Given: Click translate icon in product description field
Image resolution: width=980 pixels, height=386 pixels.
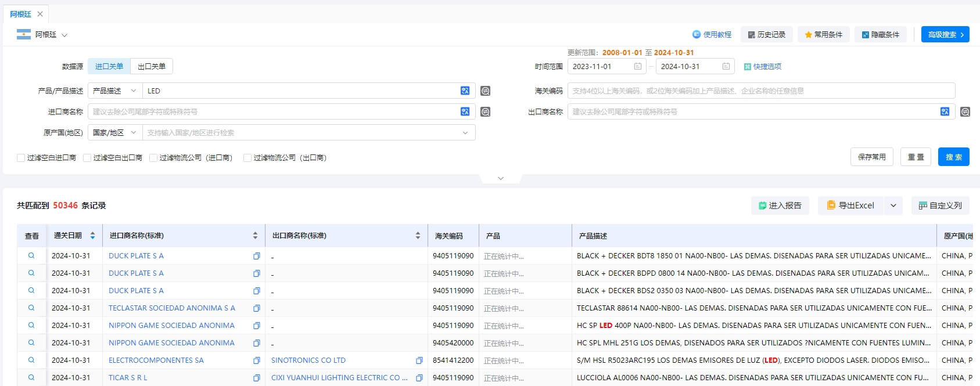Looking at the screenshot, I should click(465, 91).
